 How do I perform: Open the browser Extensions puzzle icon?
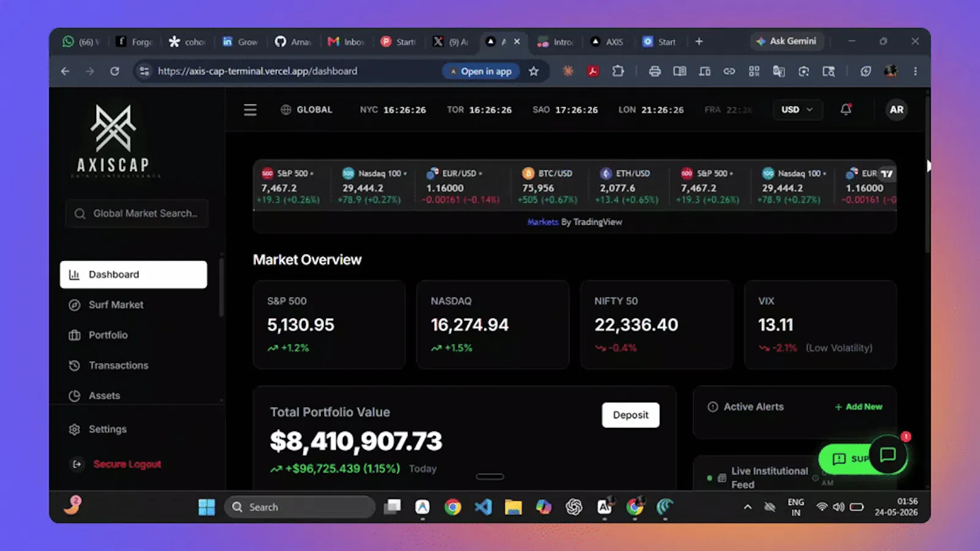pyautogui.click(x=618, y=71)
